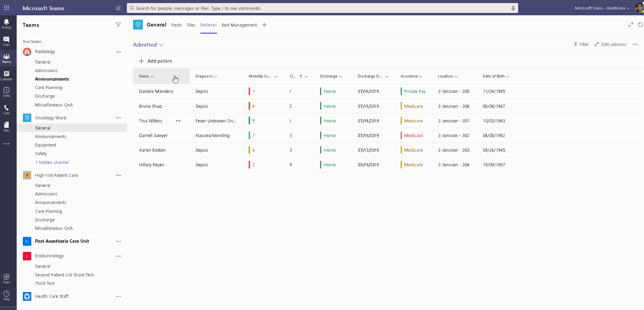This screenshot has width=644, height=310.
Task: Open more options for Radiology team
Action: point(118,52)
